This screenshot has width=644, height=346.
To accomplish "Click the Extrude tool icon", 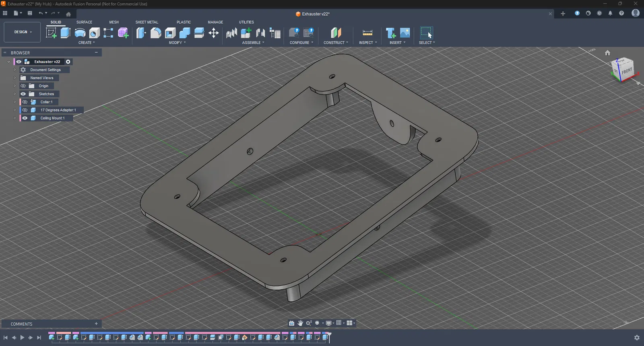I will tap(65, 33).
